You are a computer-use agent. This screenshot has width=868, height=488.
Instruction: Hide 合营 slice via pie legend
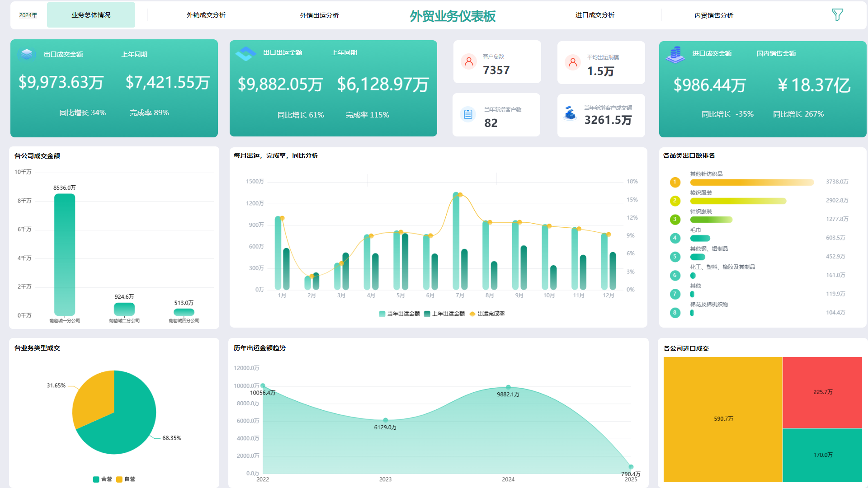pos(103,479)
